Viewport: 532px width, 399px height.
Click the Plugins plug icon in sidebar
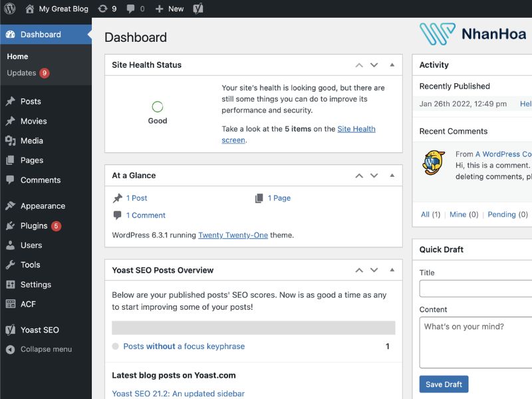click(x=11, y=225)
